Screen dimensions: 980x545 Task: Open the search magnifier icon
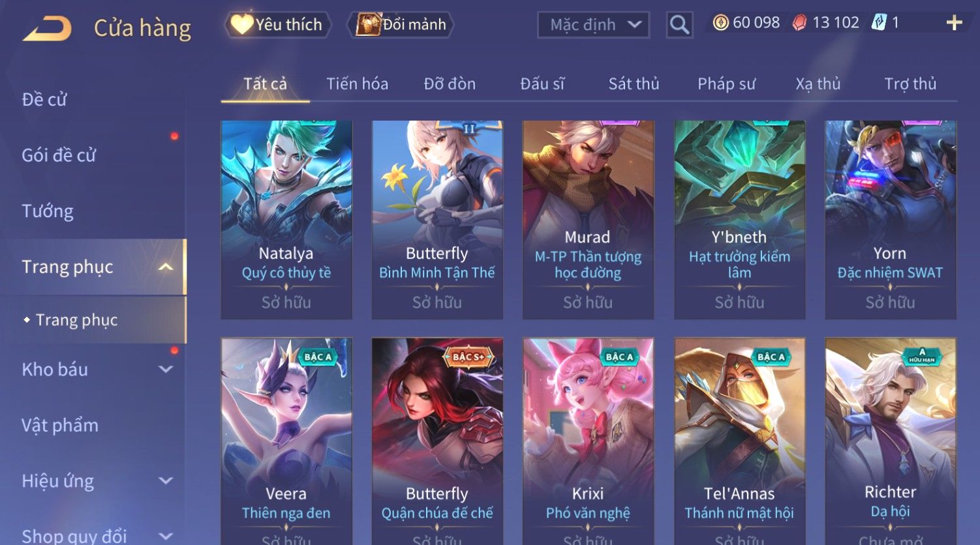(679, 25)
